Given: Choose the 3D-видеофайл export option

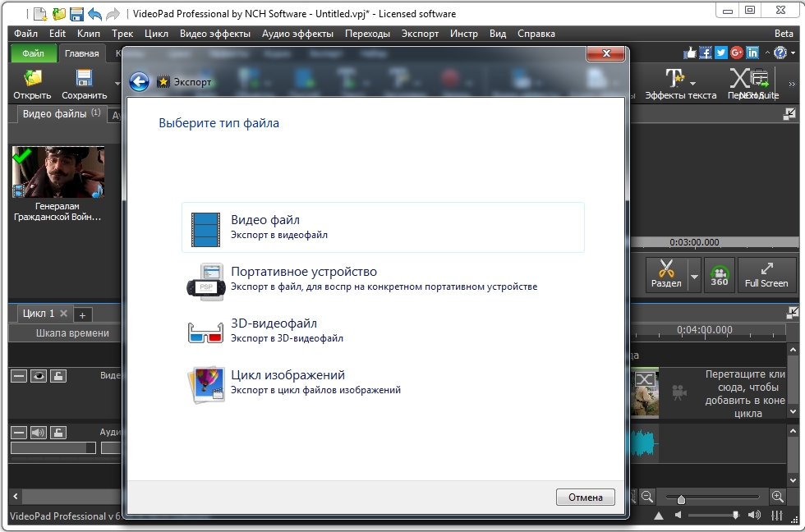Looking at the screenshot, I should point(383,330).
